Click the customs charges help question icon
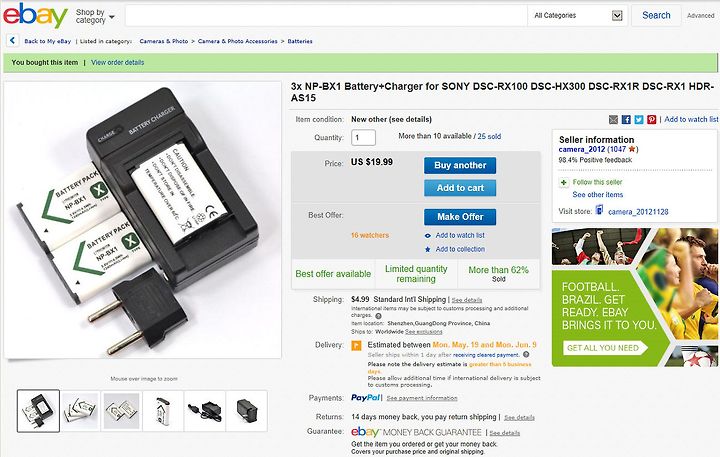The height and width of the screenshot is (457, 720). [378, 316]
